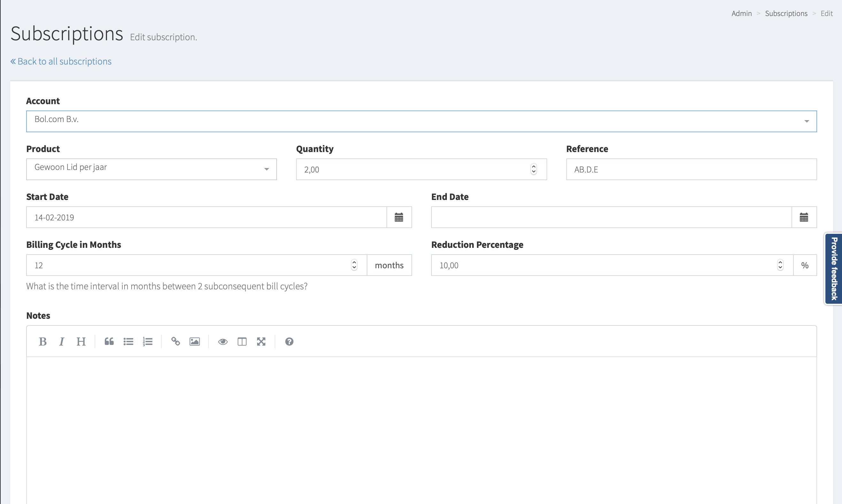Toggle fullscreen mode in Notes editor
842x504 pixels.
tap(261, 341)
